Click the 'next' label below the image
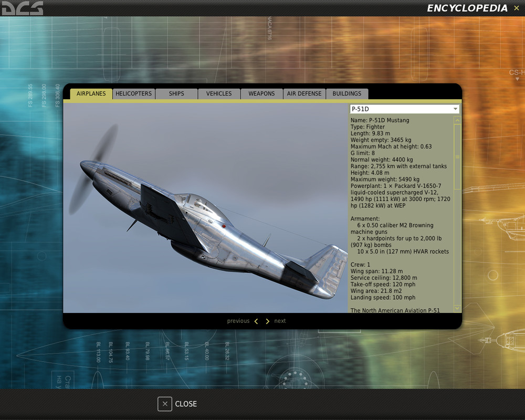Image resolution: width=525 pixels, height=420 pixels. [x=280, y=321]
